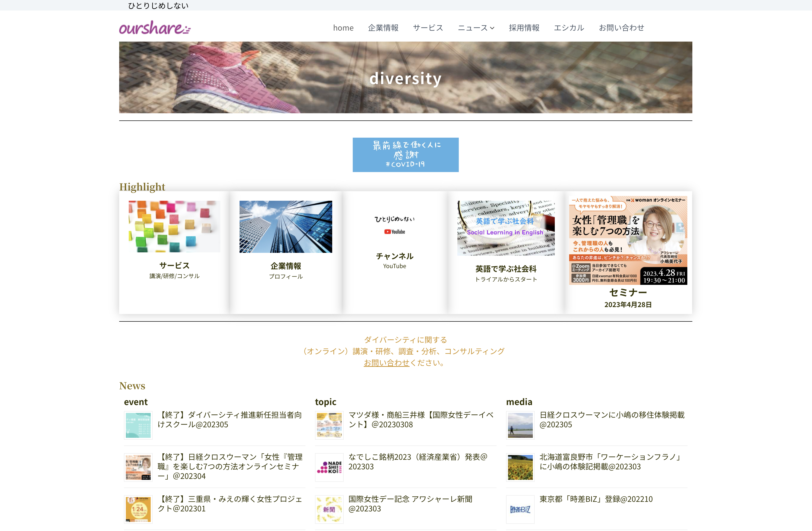Click the 新聞 thumbnail icon
Viewport: 812px width, 531px height.
tap(329, 509)
